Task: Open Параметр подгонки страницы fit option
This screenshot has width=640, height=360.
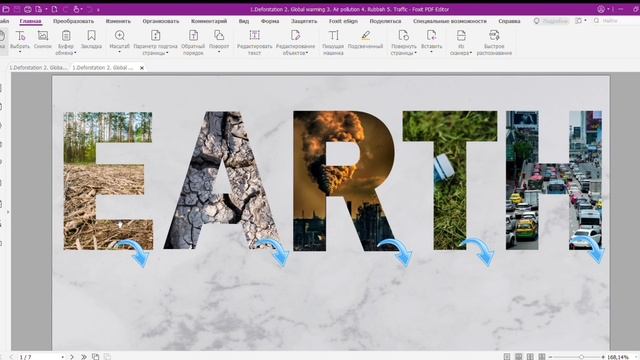Action: 156,36
